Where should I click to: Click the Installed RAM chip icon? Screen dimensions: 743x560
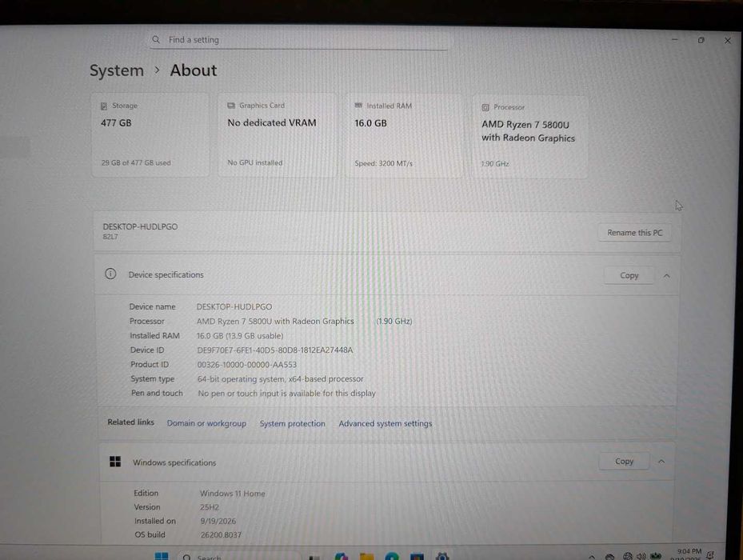click(359, 106)
